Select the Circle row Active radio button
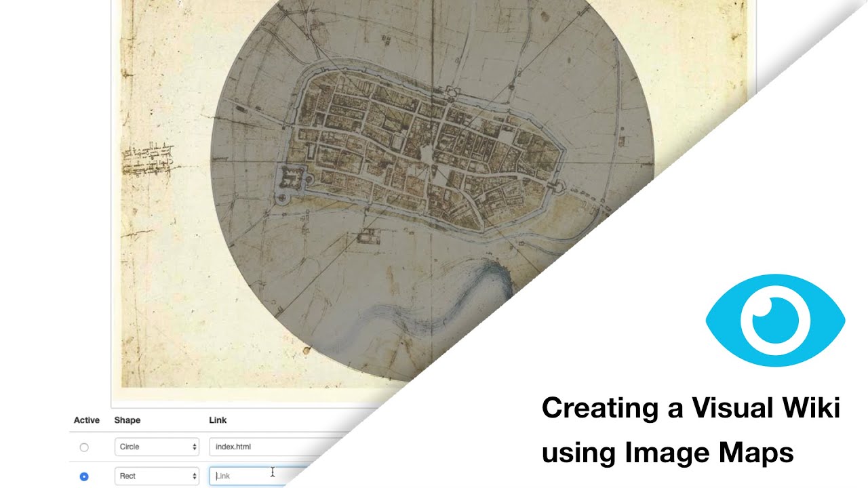The width and height of the screenshot is (868, 488). coord(84,447)
